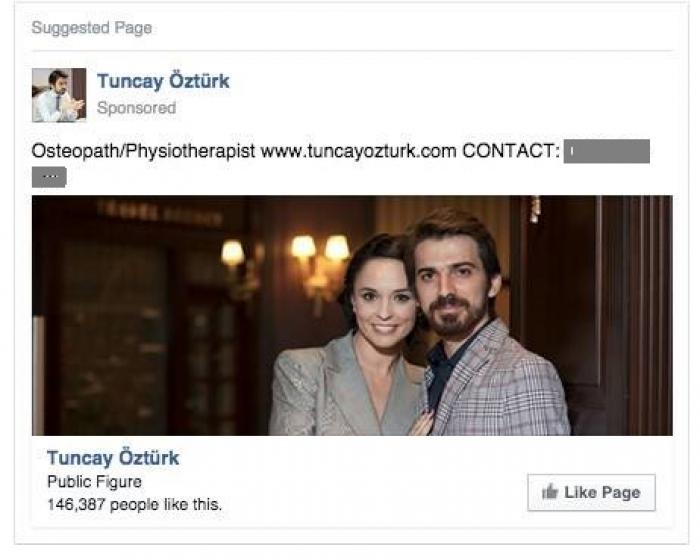This screenshot has width=700, height=560.
Task: Expand truncated description via gray ellipsis box
Action: [50, 177]
